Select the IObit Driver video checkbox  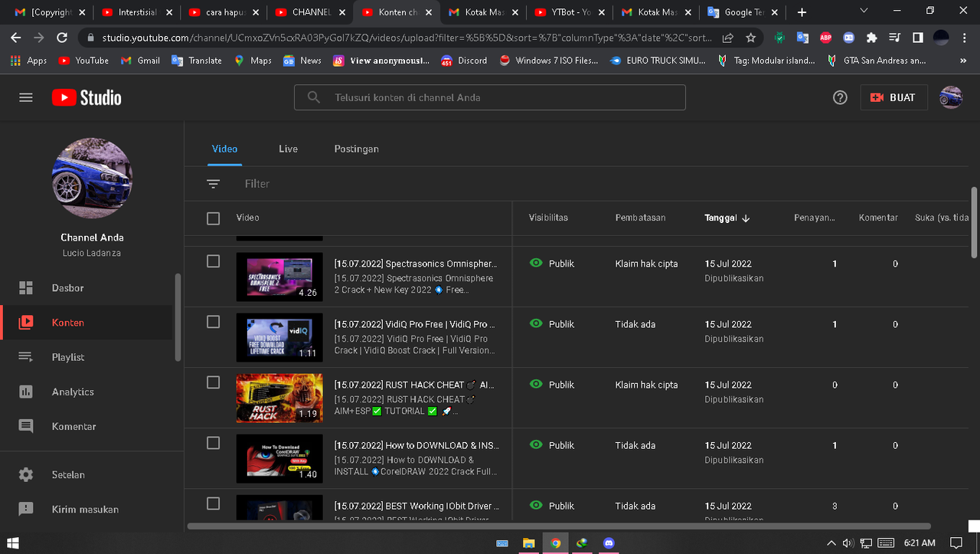coord(214,503)
